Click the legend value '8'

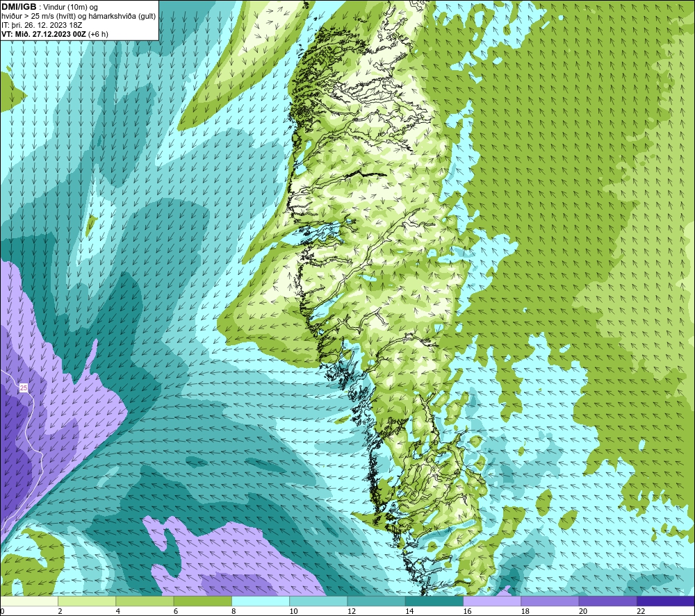click(x=234, y=611)
